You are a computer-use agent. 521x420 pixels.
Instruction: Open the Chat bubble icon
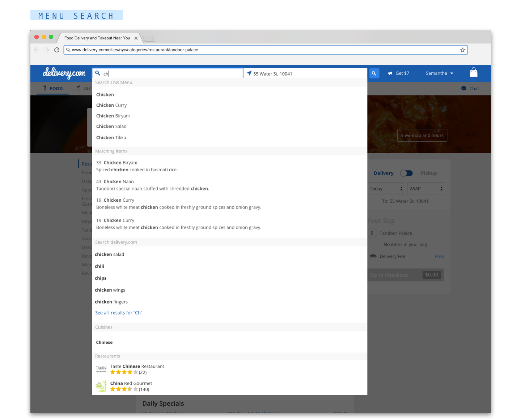(x=463, y=88)
